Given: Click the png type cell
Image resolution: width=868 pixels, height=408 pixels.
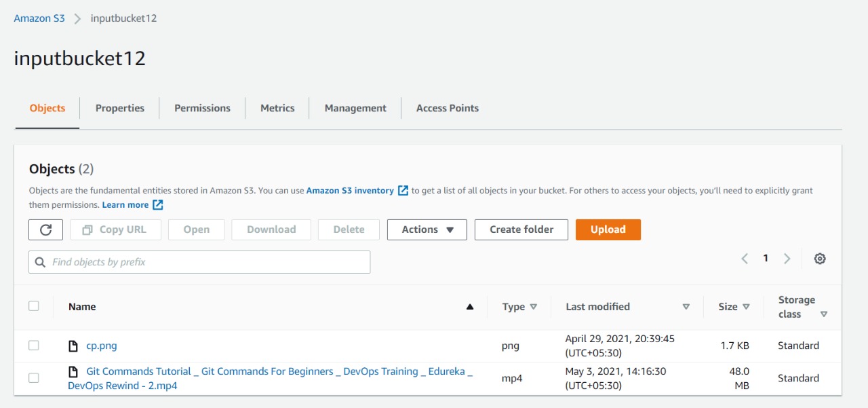Looking at the screenshot, I should (511, 346).
